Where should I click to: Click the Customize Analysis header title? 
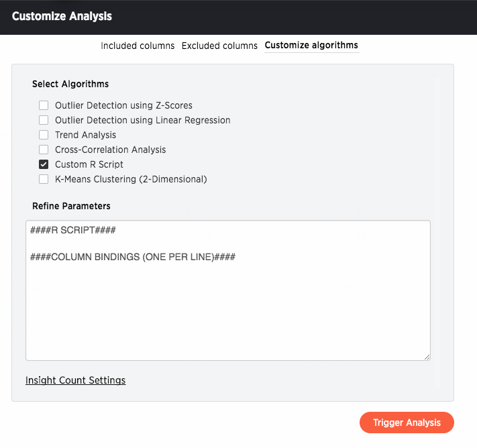click(x=62, y=16)
